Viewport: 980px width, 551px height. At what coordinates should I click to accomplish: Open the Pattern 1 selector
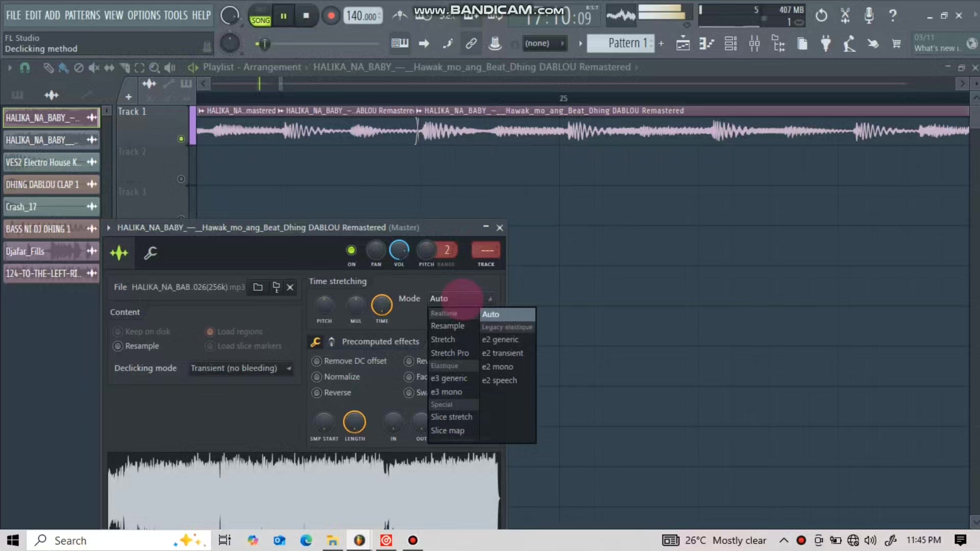point(620,43)
